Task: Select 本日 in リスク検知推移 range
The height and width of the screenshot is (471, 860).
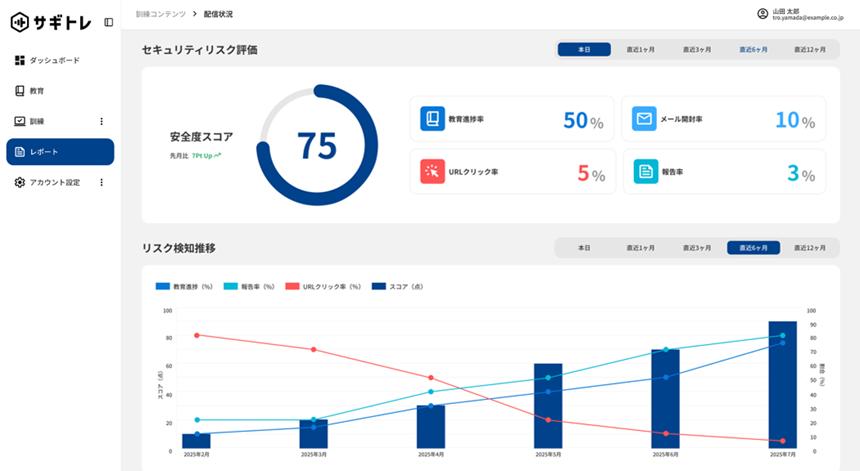Action: (584, 247)
